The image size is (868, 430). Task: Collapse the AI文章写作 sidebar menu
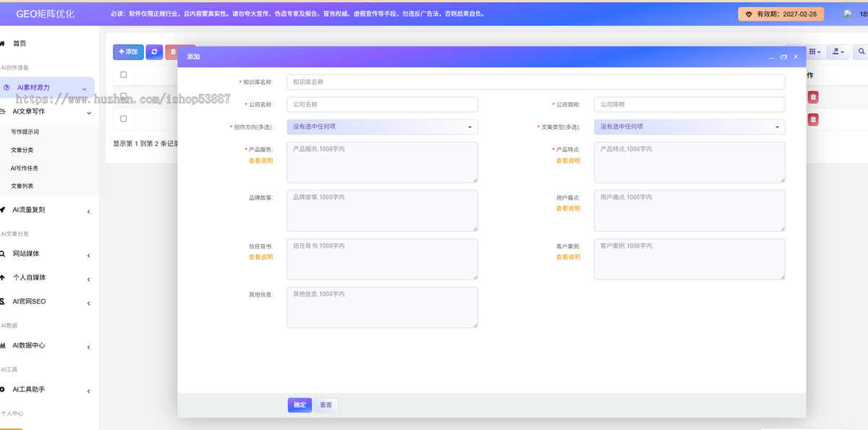47,112
